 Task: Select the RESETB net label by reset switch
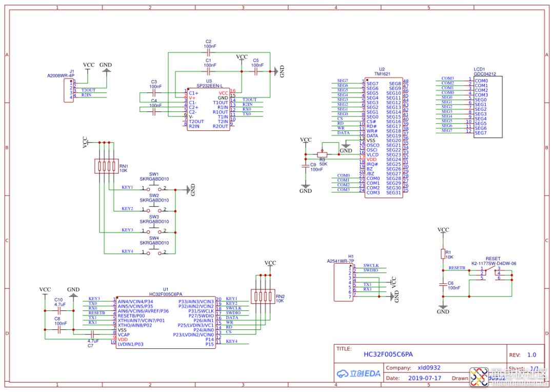tap(457, 268)
